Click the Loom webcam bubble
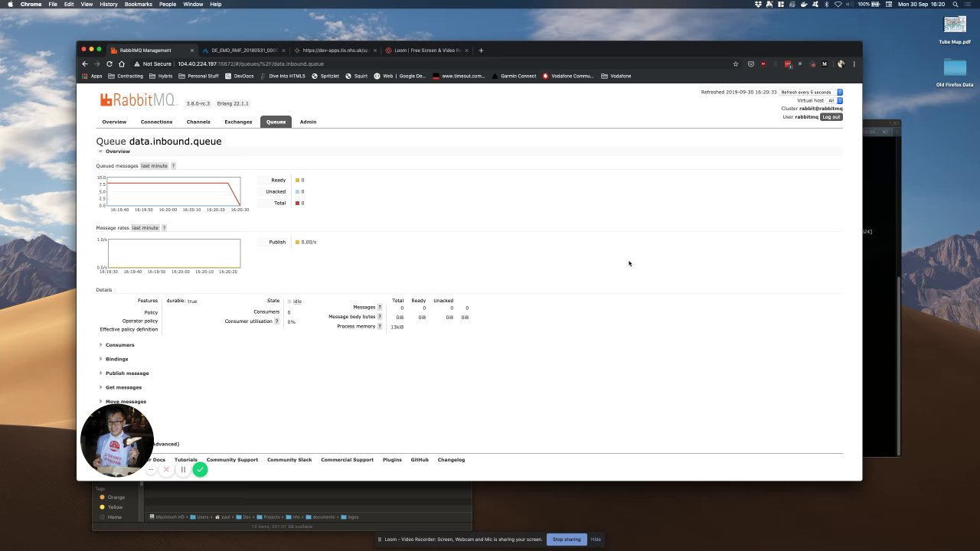This screenshot has height=551, width=980. pos(116,442)
